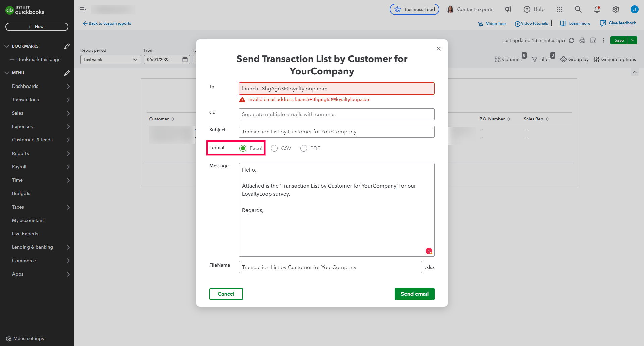Collapse the MENU section

coord(7,73)
